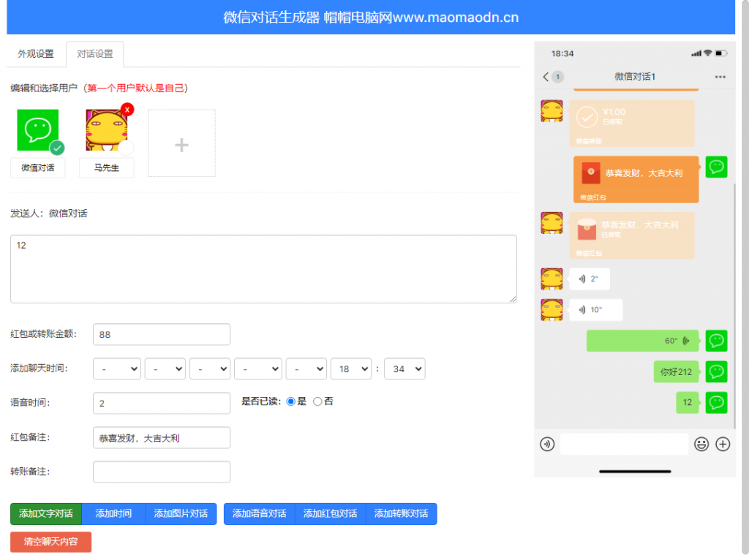
Task: Tap the plus icon in chat bar
Action: (723, 444)
